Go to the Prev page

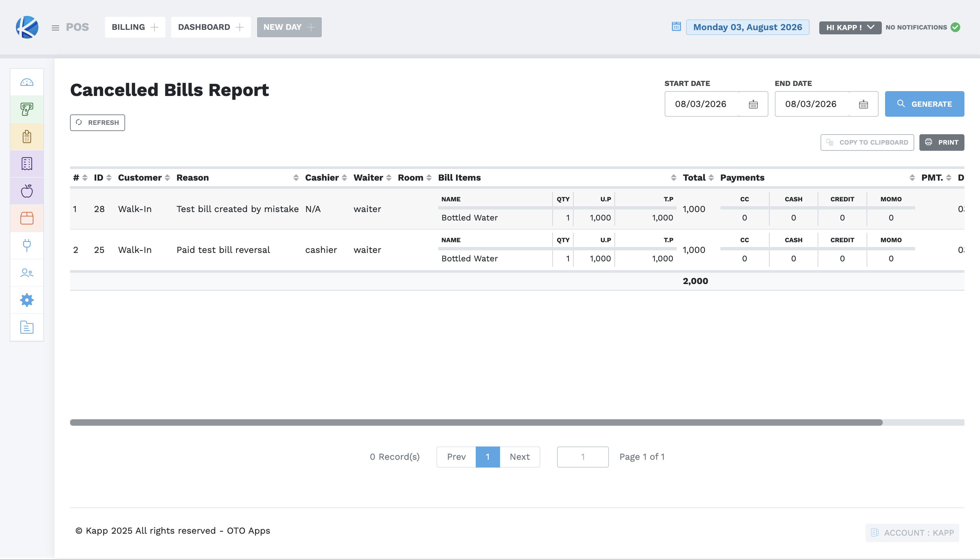456,457
